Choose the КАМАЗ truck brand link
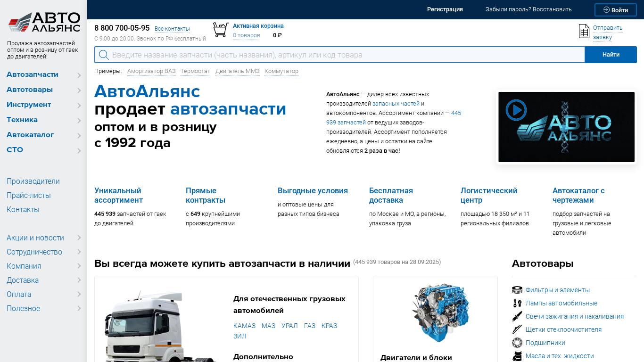The image size is (644, 362). 244,326
